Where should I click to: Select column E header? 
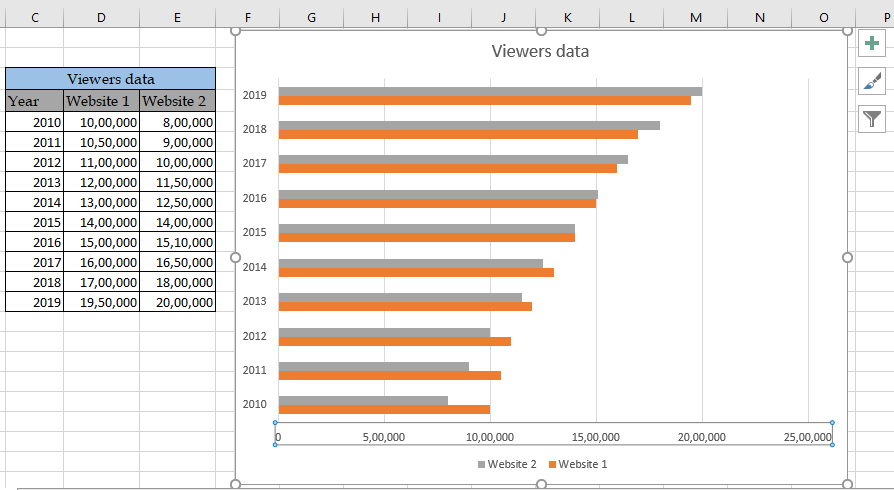tap(177, 16)
